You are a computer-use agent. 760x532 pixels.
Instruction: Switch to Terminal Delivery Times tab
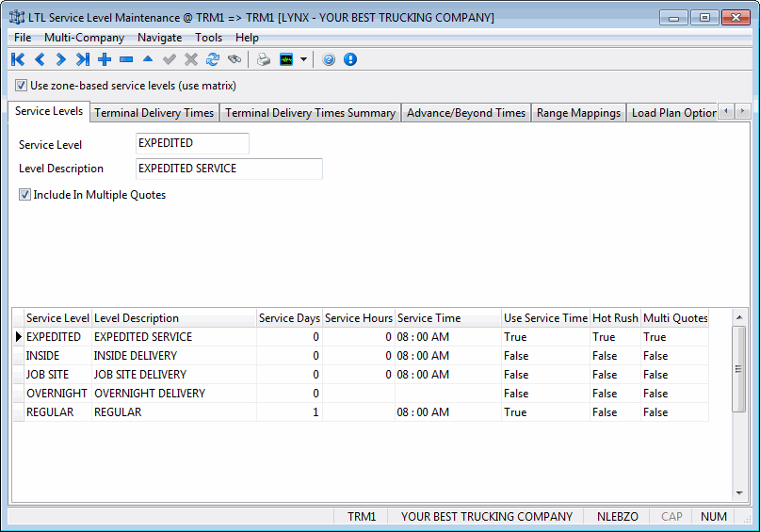pyautogui.click(x=154, y=113)
